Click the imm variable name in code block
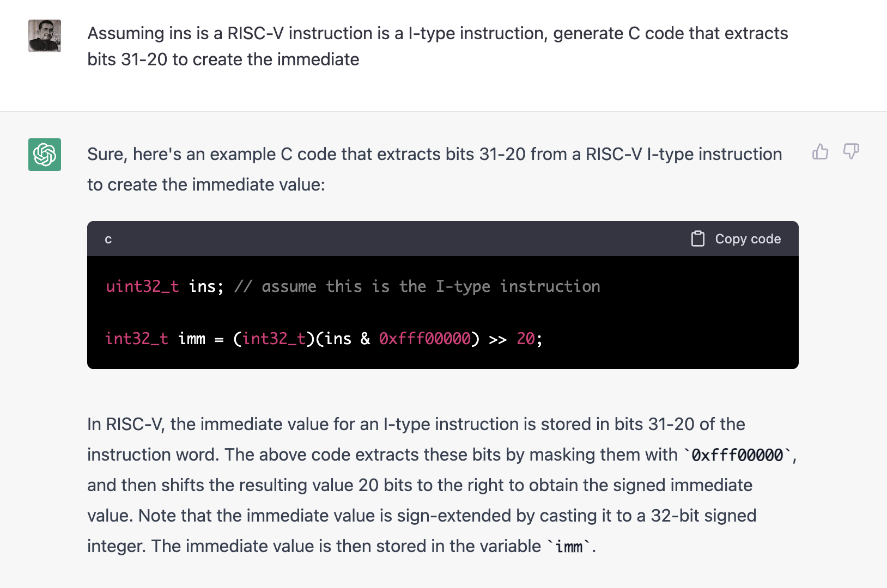Image resolution: width=887 pixels, height=588 pixels. [192, 339]
